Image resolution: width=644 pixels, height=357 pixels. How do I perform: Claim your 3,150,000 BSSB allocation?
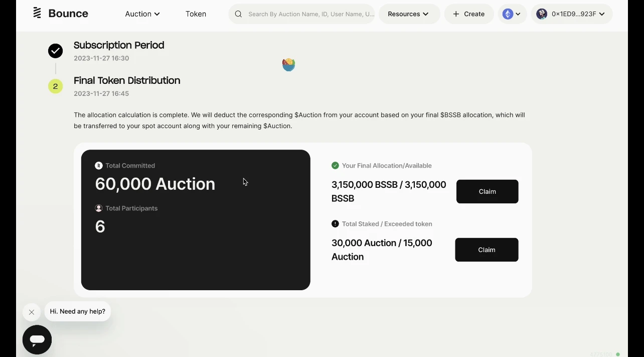click(487, 191)
